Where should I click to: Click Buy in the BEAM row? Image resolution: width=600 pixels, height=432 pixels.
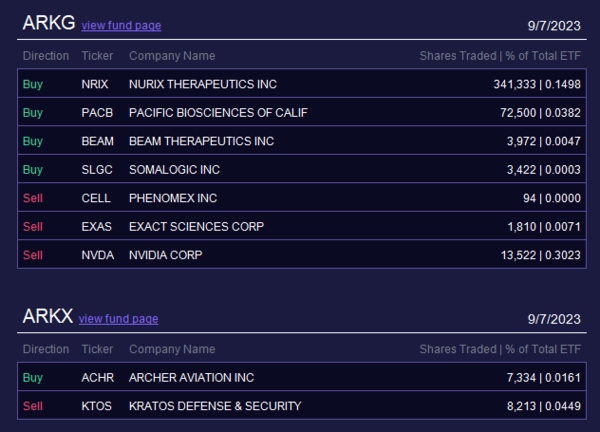tap(33, 142)
